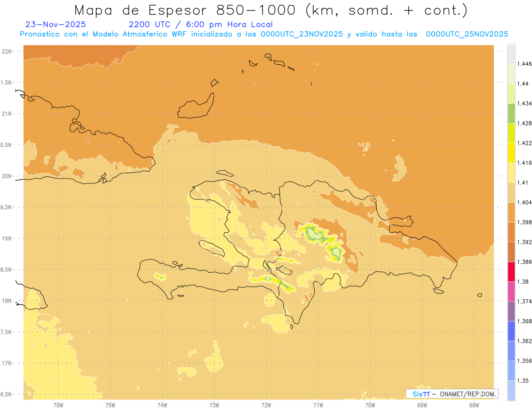Select the 6.5N latitude label
The width and height of the screenshot is (532, 411).
[6, 395]
